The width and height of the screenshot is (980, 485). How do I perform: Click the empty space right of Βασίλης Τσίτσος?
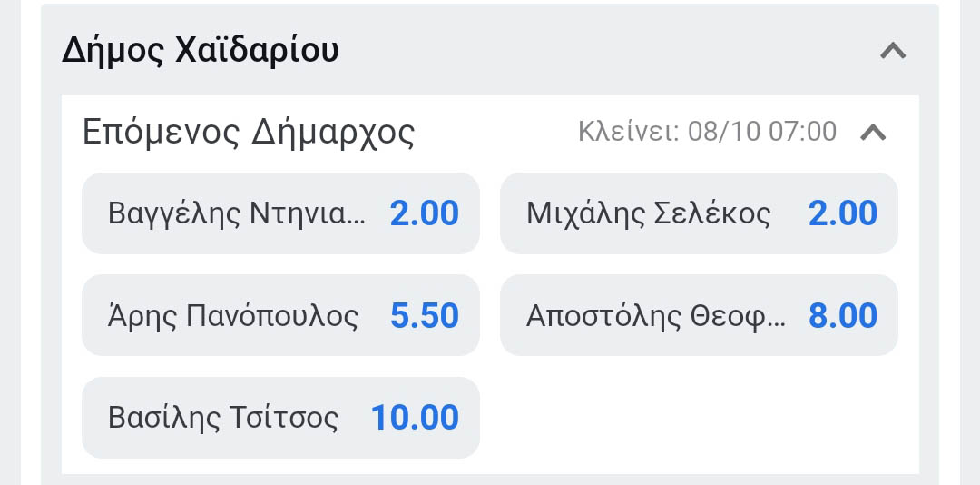click(x=699, y=418)
